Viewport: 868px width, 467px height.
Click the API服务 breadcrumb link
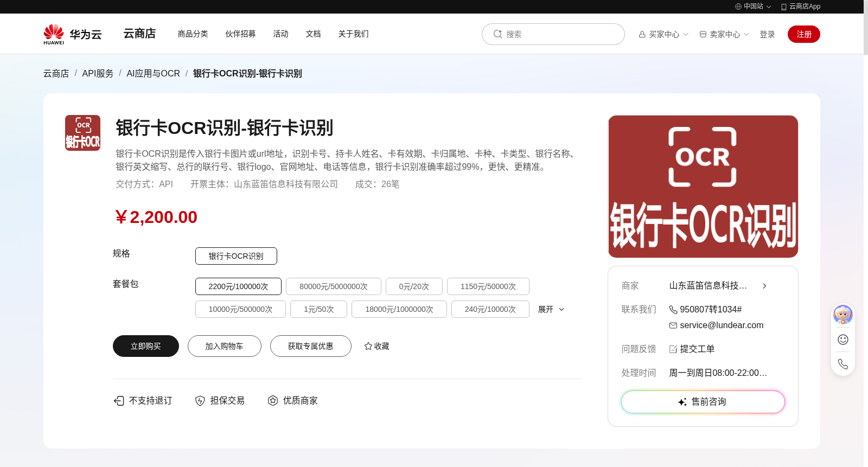click(x=98, y=73)
